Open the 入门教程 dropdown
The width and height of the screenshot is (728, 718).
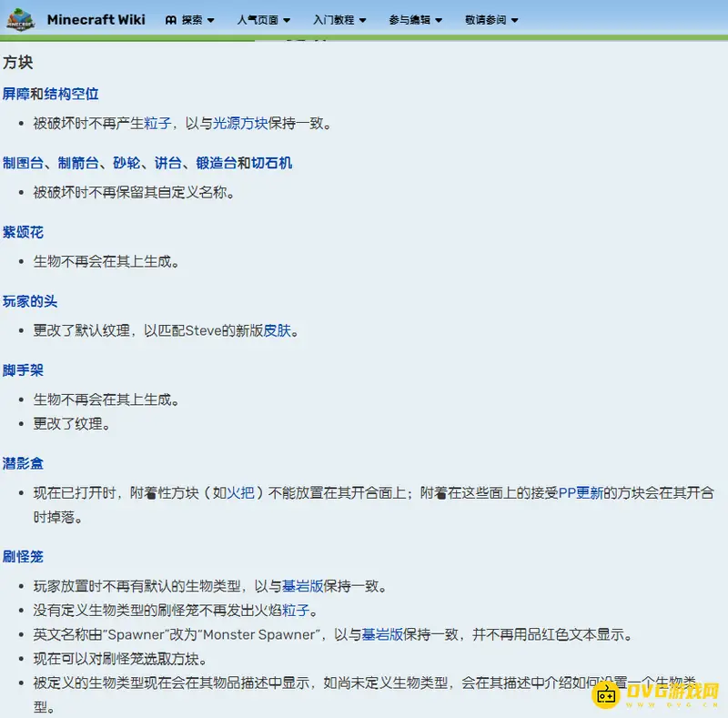tap(339, 20)
